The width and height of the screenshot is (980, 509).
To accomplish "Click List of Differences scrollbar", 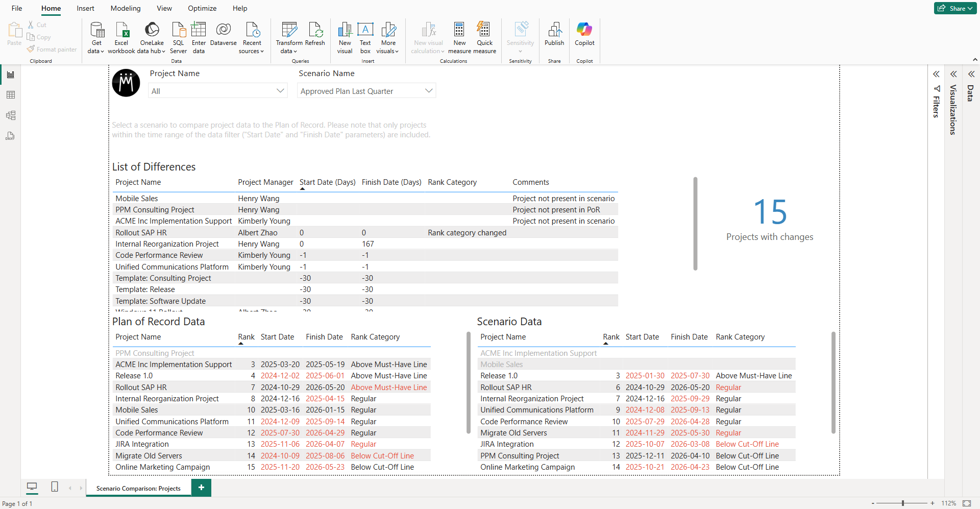I will pos(695,224).
